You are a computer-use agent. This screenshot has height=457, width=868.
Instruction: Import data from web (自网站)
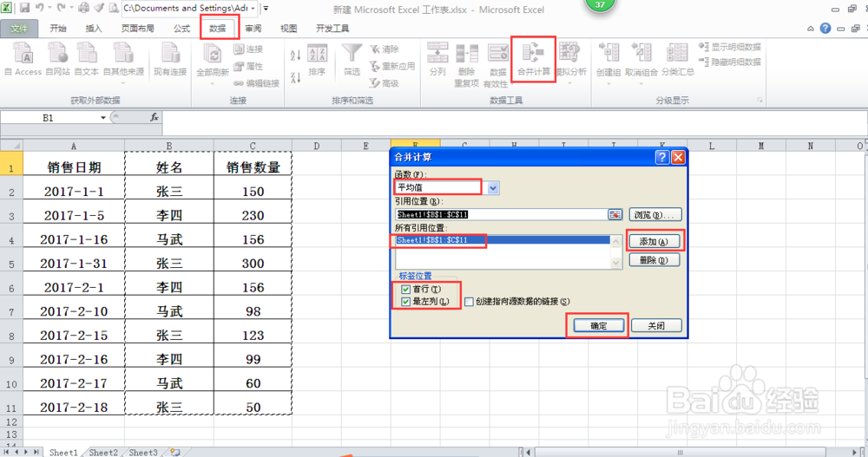[x=57, y=60]
